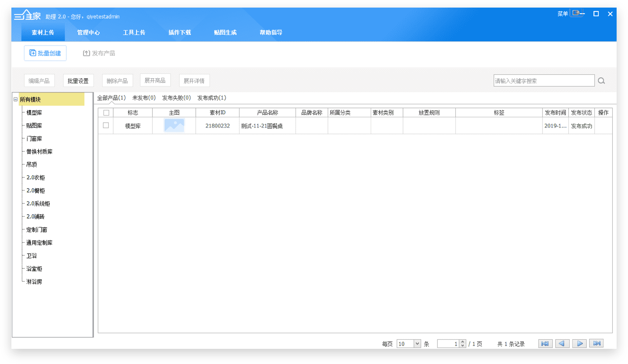The width and height of the screenshot is (628, 364).
Task: Click the 标签 column header
Action: tap(499, 113)
